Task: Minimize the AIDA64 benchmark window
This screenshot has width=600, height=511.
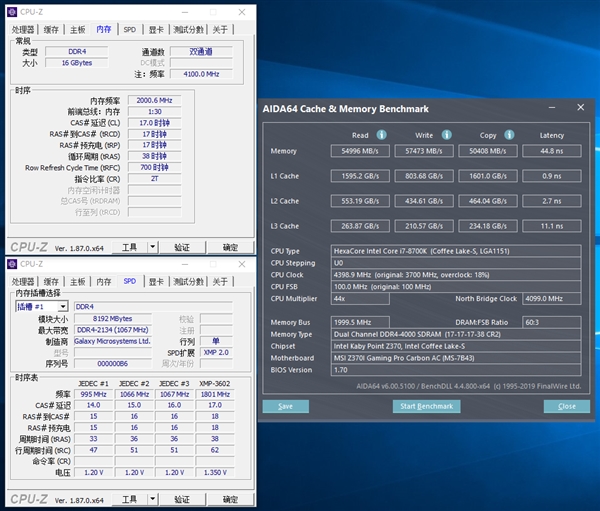Action: coord(552,108)
